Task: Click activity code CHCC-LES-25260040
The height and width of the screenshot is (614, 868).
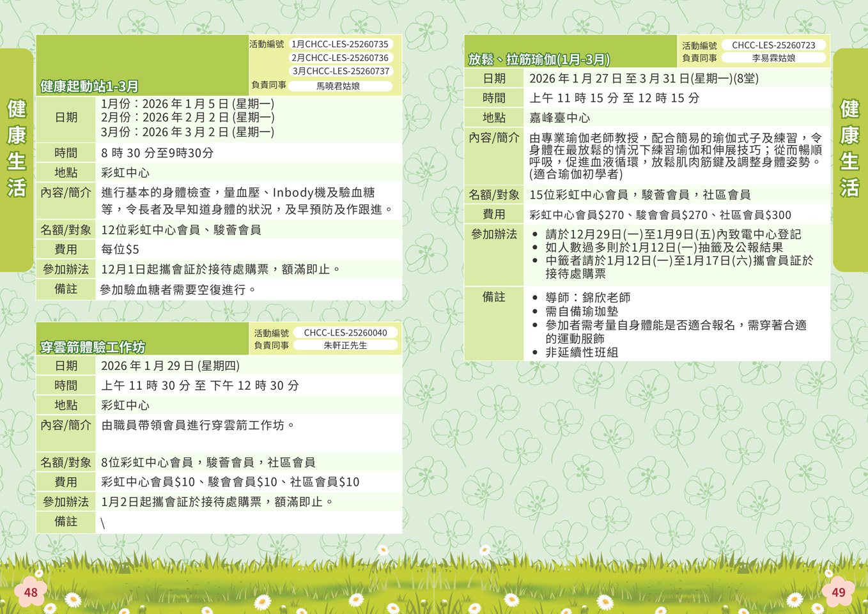Action: click(345, 332)
